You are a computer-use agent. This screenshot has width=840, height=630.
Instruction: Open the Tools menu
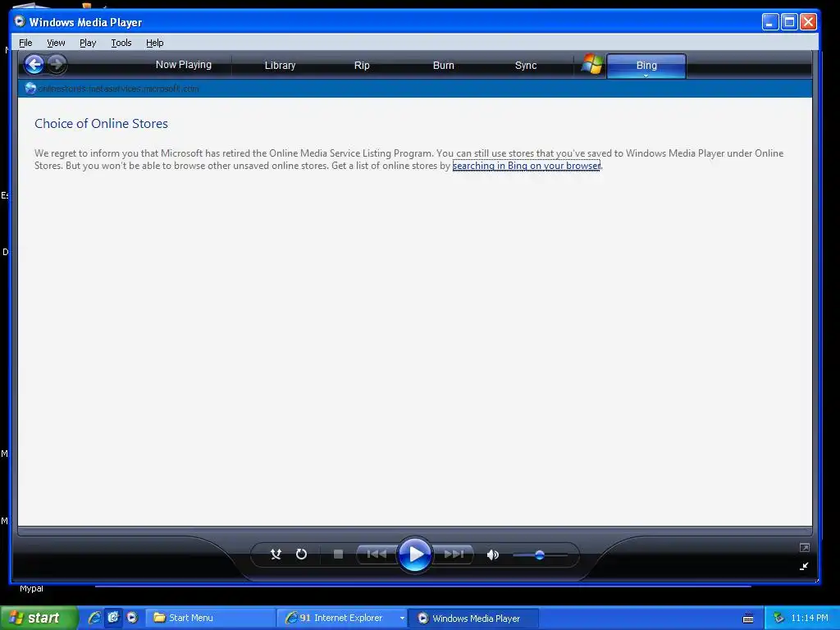click(121, 43)
